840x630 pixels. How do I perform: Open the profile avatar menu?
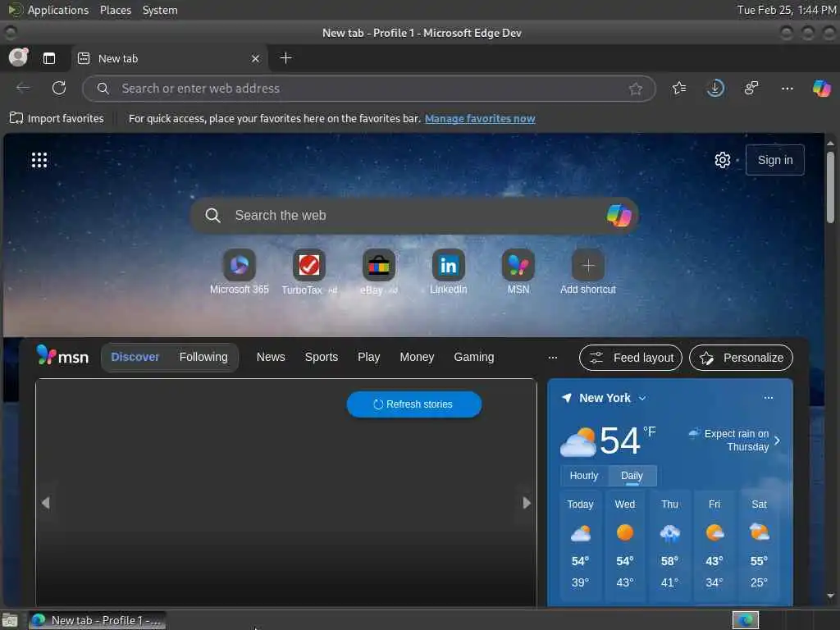point(19,57)
